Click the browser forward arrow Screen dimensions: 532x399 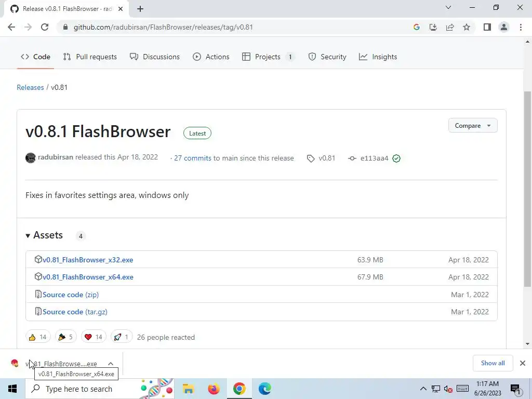click(28, 27)
